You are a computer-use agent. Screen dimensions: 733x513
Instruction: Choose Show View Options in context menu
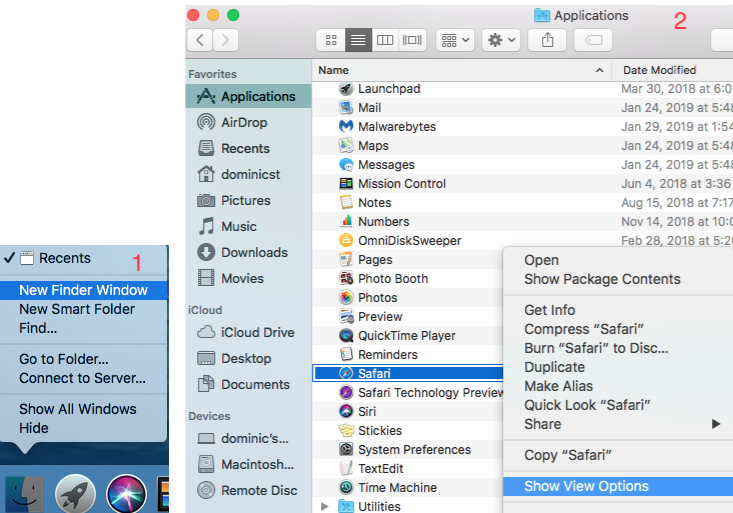click(x=618, y=486)
